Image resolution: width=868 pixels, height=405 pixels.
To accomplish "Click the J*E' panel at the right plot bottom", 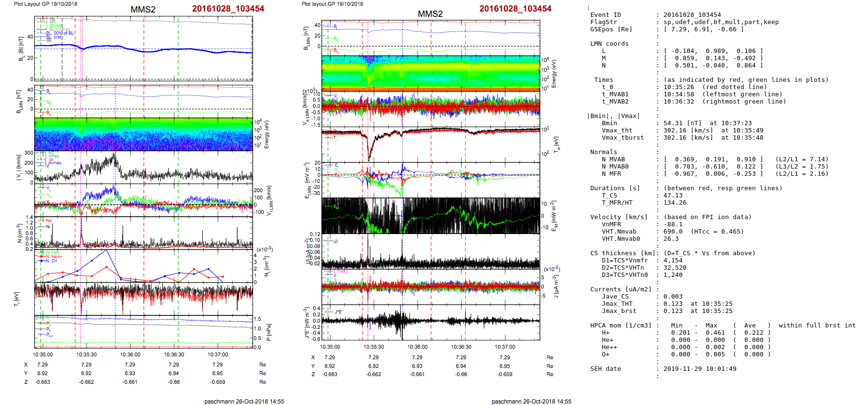I will 431,322.
